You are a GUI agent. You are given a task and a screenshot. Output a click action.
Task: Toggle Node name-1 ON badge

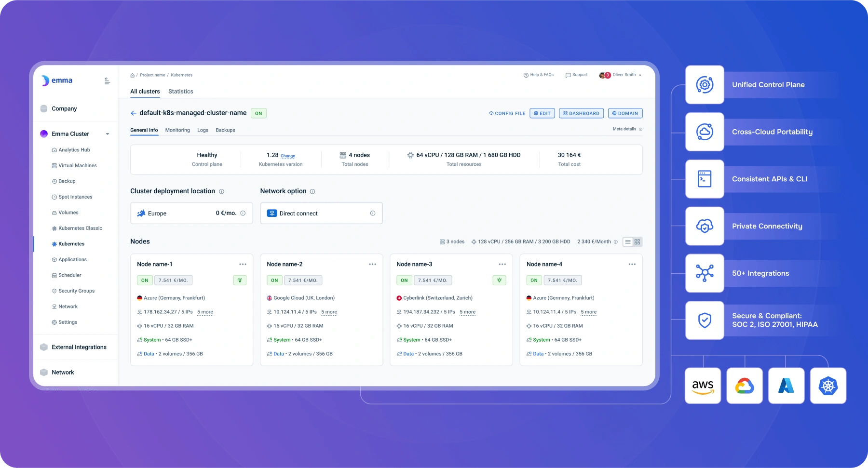point(145,280)
